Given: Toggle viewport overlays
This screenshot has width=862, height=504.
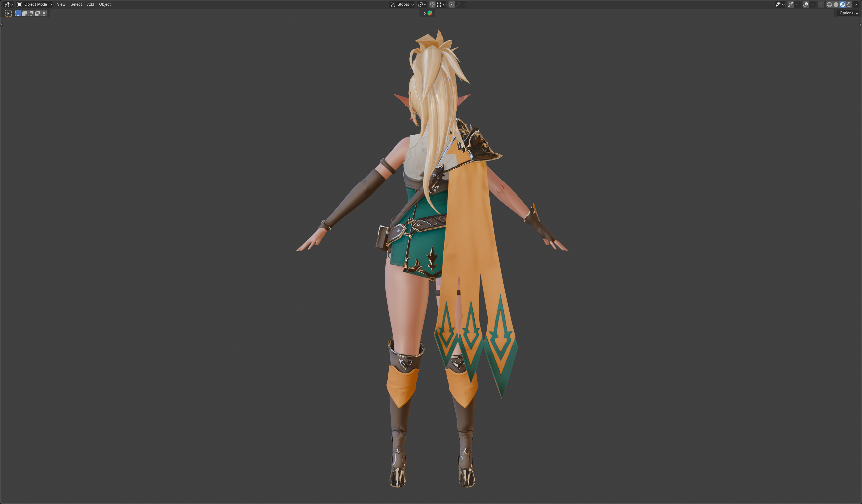Looking at the screenshot, I should point(806,4).
